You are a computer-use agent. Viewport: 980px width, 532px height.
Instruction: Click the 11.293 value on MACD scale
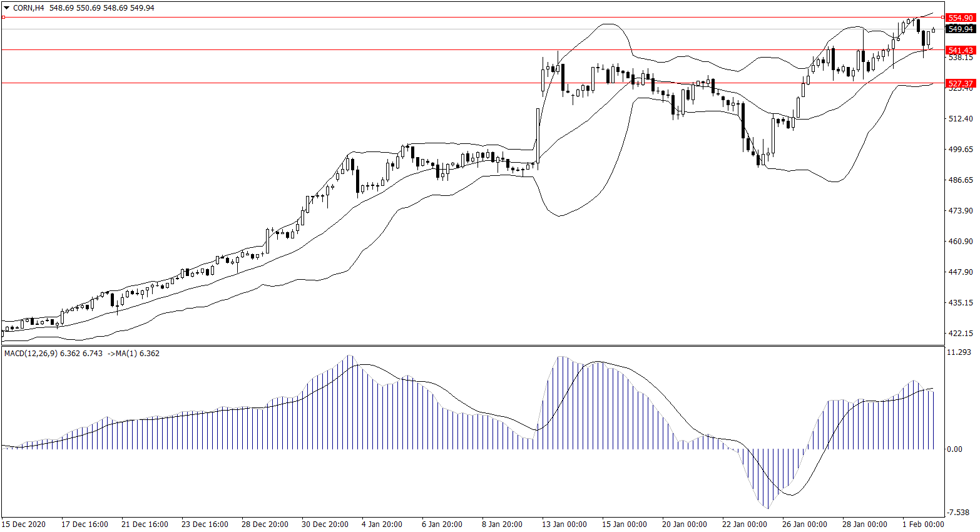(959, 352)
